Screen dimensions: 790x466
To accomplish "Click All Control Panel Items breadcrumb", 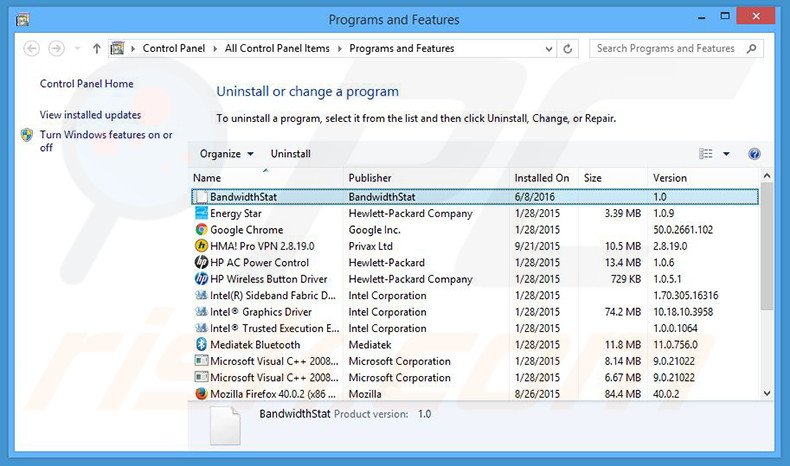I will click(x=277, y=48).
